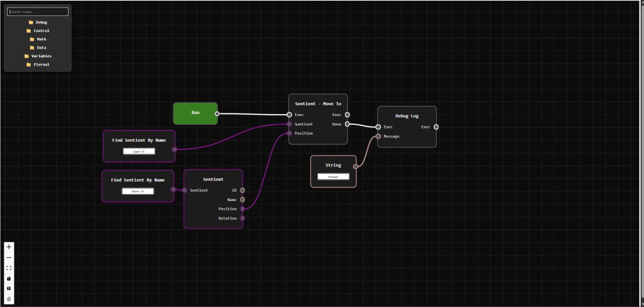The width and height of the screenshot is (644, 307).
Task: Click the Message input port on Debug Log
Action: coord(378,136)
